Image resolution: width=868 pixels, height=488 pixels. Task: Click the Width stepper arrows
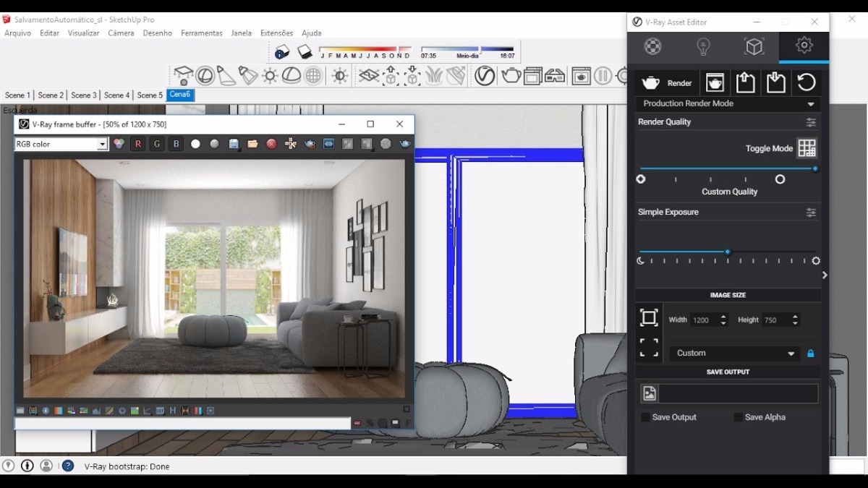tap(723, 320)
